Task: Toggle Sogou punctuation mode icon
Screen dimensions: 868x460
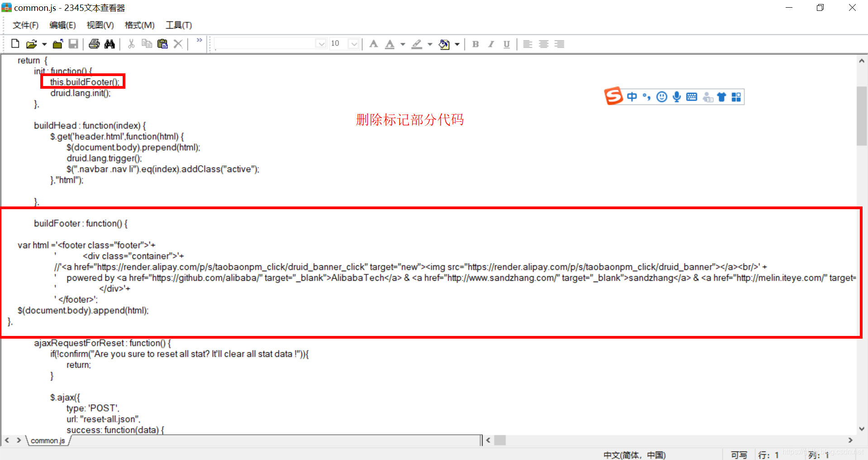Action: [646, 96]
